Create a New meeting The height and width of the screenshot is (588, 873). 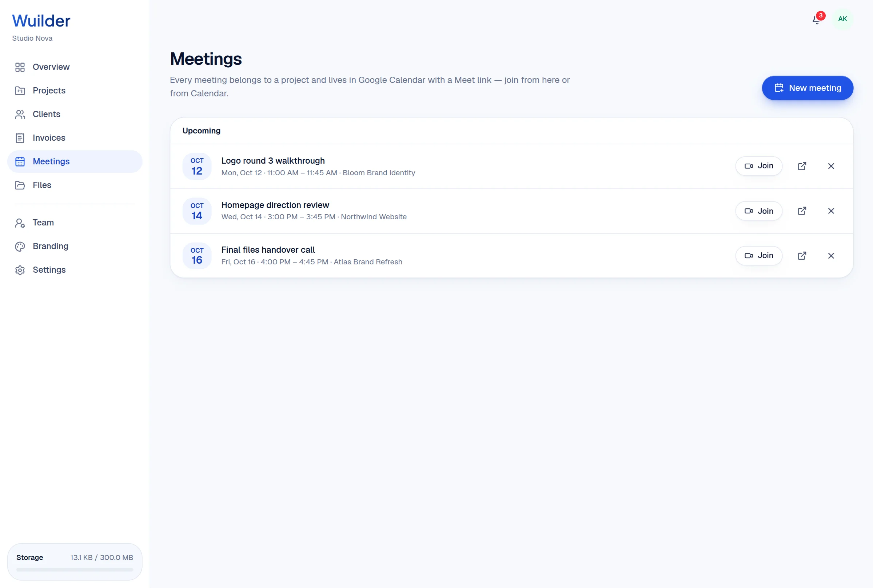point(808,88)
